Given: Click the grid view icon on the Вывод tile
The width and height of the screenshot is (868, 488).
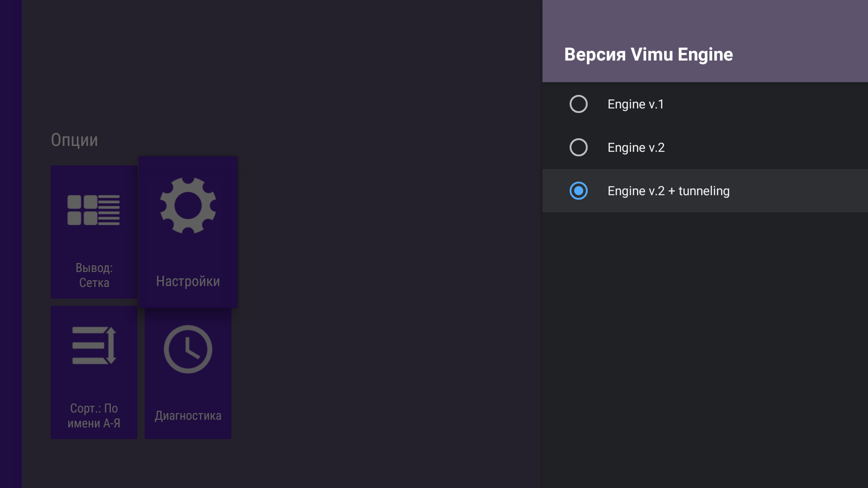Looking at the screenshot, I should [x=94, y=210].
